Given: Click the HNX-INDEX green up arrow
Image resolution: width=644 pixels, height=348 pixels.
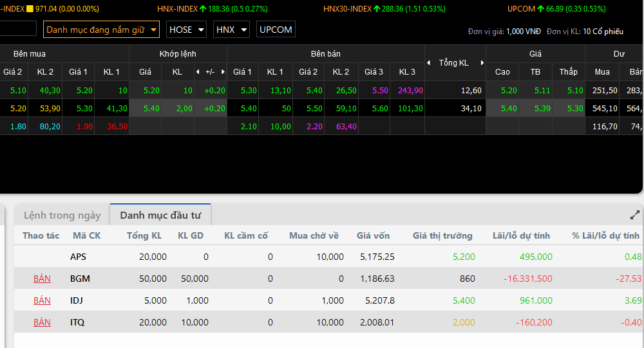Looking at the screenshot, I should 203,8.
